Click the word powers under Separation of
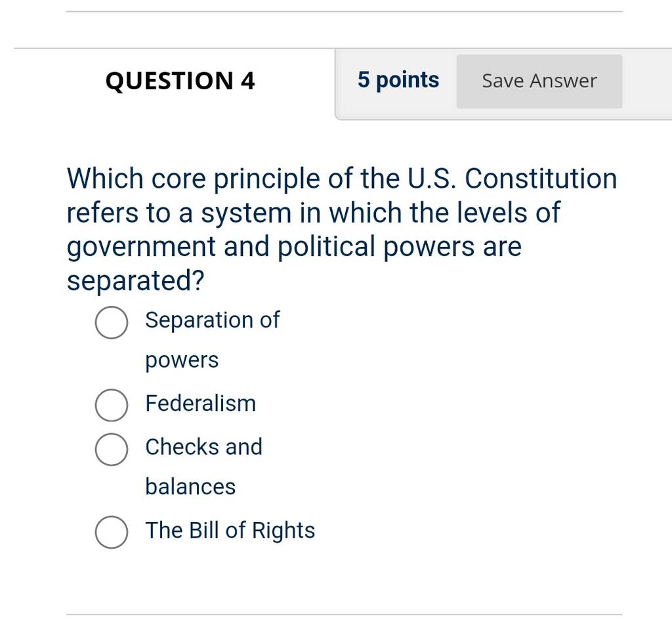This screenshot has width=672, height=621. coord(182,360)
